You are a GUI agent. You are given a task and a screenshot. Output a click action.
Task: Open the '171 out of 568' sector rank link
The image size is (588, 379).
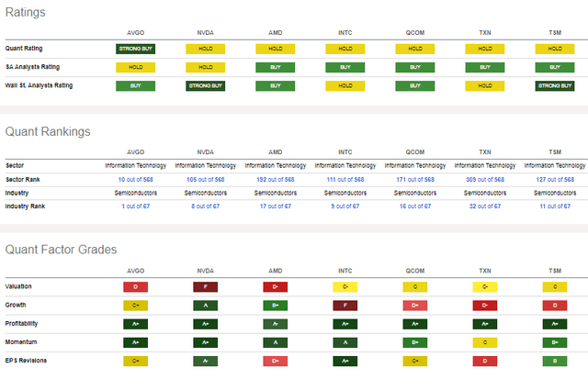tap(415, 179)
